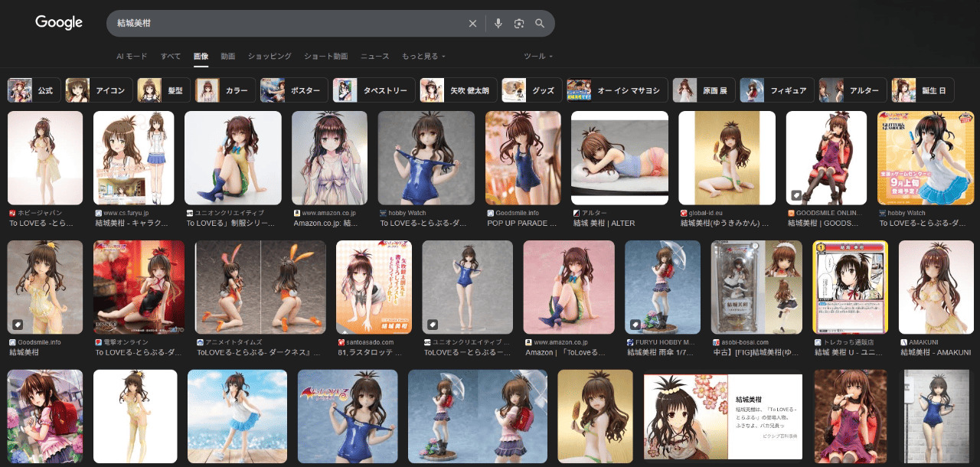Open the ショッピング tab
Image resolution: width=980 pixels, height=467 pixels.
269,57
